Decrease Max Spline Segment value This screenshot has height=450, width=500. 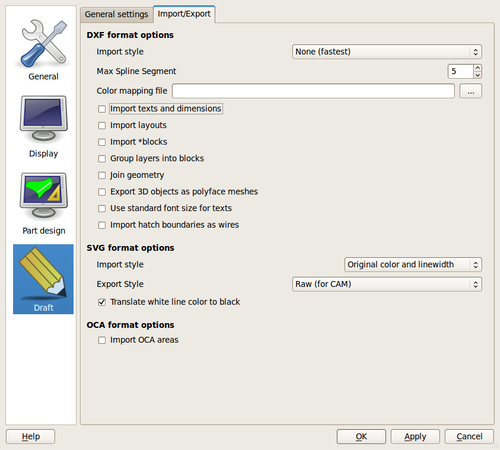[x=478, y=75]
